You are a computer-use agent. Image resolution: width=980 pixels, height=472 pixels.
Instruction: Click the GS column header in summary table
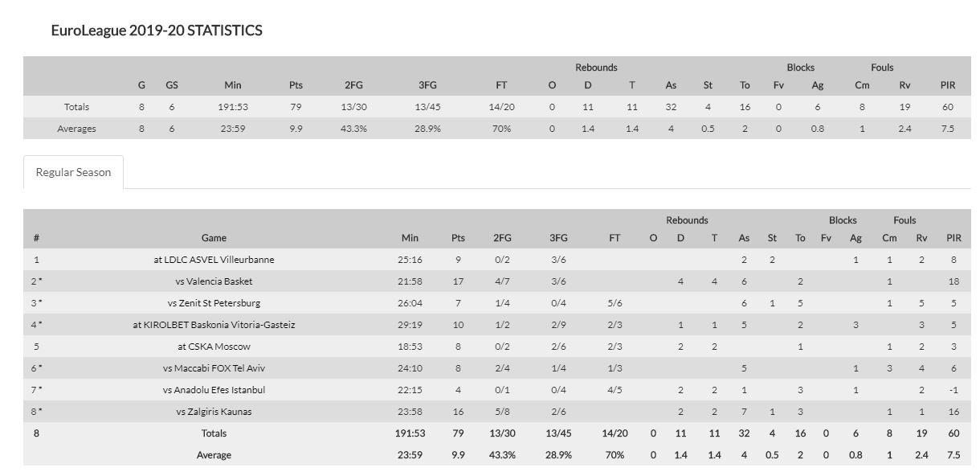click(172, 85)
